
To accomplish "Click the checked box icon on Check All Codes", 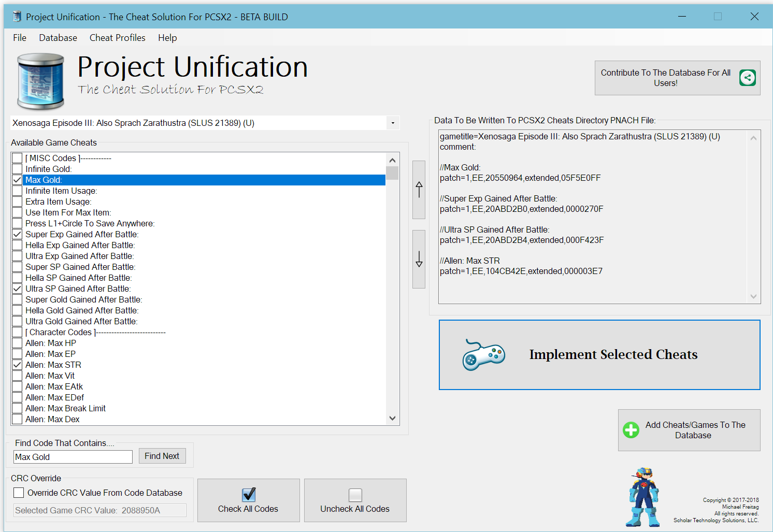I will click(x=248, y=495).
